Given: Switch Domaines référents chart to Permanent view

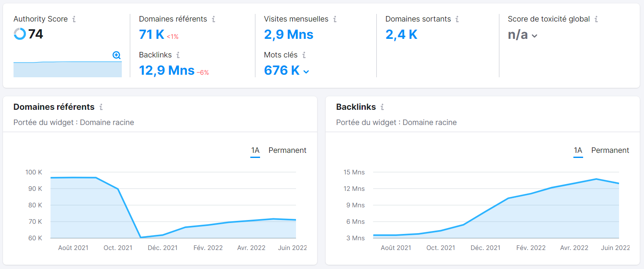Looking at the screenshot, I should point(288,150).
